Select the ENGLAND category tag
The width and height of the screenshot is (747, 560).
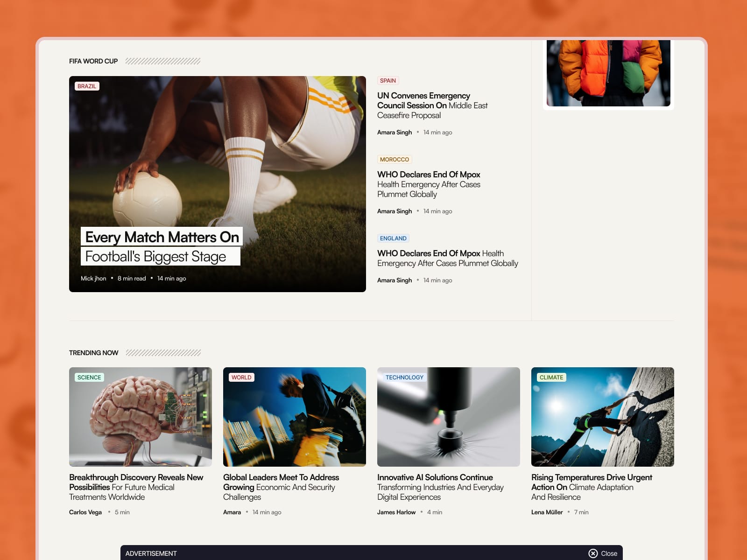(393, 238)
